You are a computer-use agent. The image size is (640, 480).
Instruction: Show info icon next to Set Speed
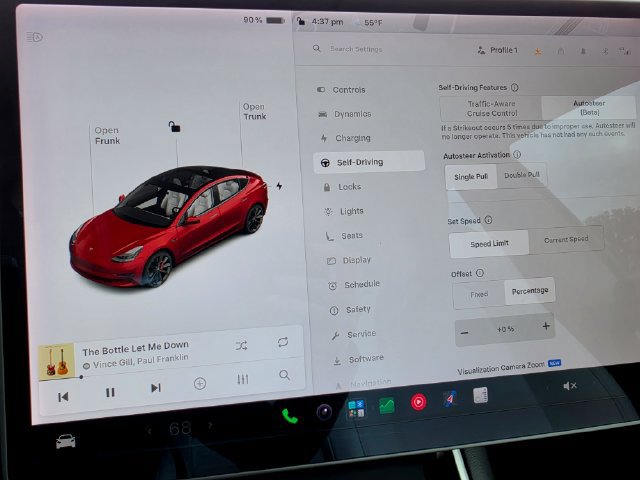[488, 220]
